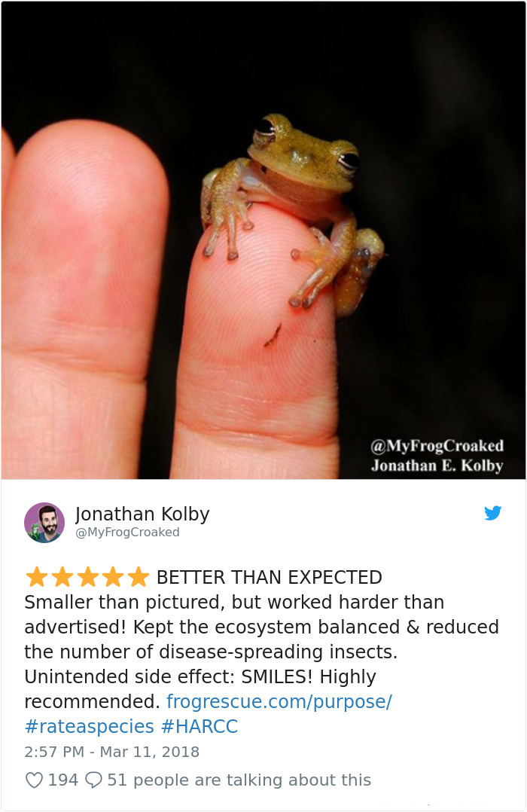This screenshot has width=527, height=812.
Task: Click the 2:57 PM - Mar 11, 2018 timestamp
Action: 112,752
